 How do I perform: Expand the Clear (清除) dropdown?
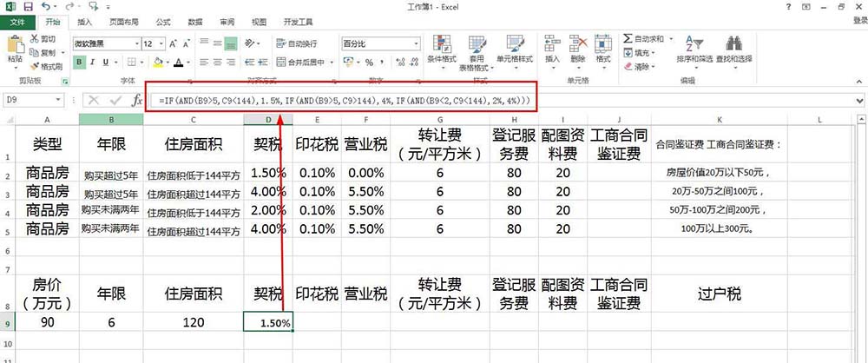click(653, 67)
